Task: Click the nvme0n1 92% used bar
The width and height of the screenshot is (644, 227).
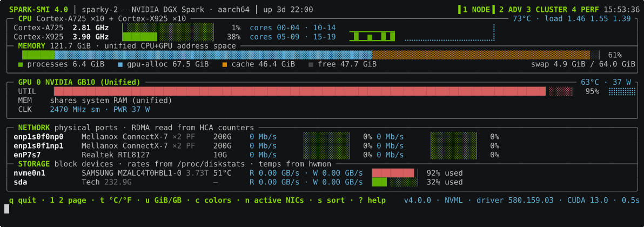Action: 395,173
